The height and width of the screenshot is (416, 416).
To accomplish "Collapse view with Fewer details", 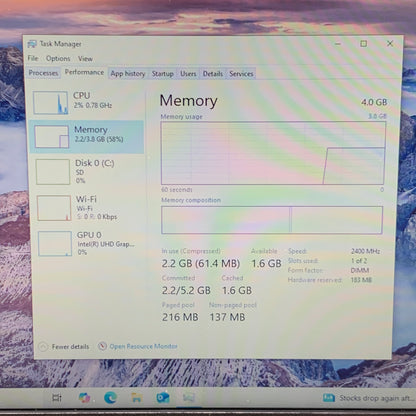I will [64, 347].
